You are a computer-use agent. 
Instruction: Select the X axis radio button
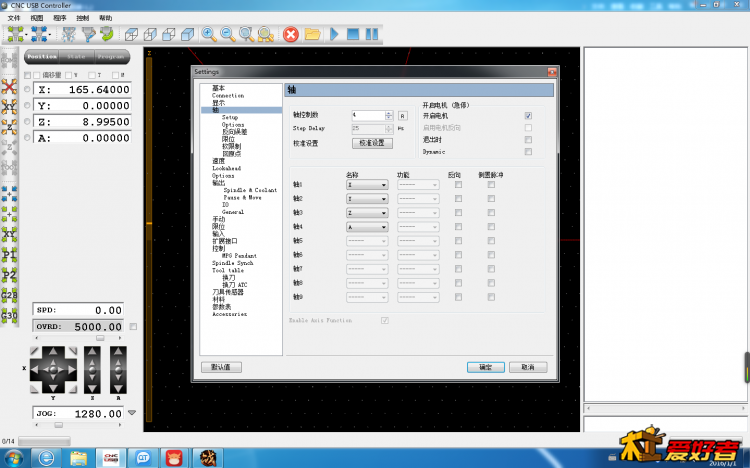coord(27,89)
